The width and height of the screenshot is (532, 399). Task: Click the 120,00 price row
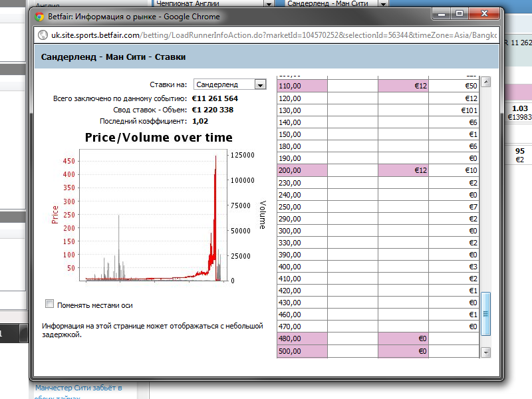point(378,98)
